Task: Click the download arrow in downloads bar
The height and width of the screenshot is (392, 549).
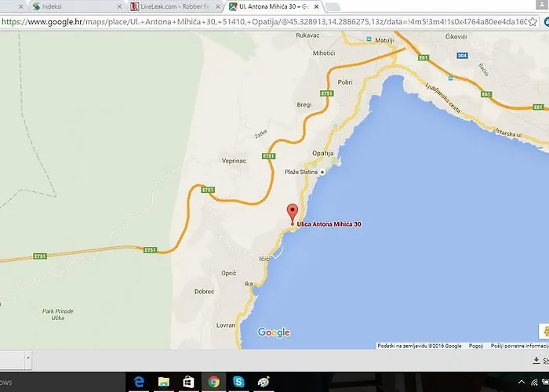Action: pos(536,360)
